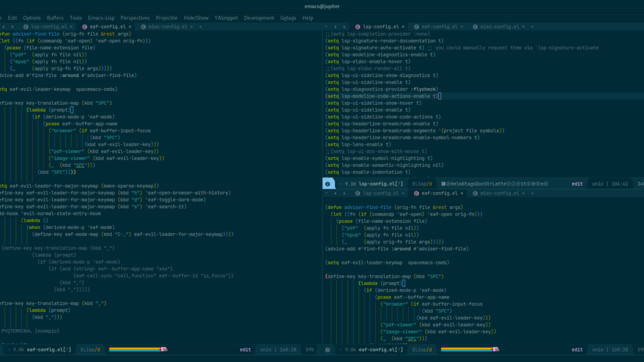Open the Projectile menu
Viewport: 644px width, 362px height.
pyautogui.click(x=167, y=18)
